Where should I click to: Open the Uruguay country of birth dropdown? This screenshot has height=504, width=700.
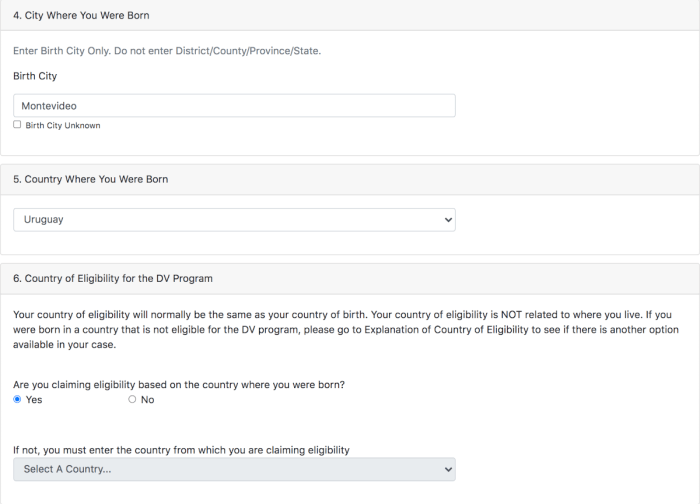click(234, 220)
